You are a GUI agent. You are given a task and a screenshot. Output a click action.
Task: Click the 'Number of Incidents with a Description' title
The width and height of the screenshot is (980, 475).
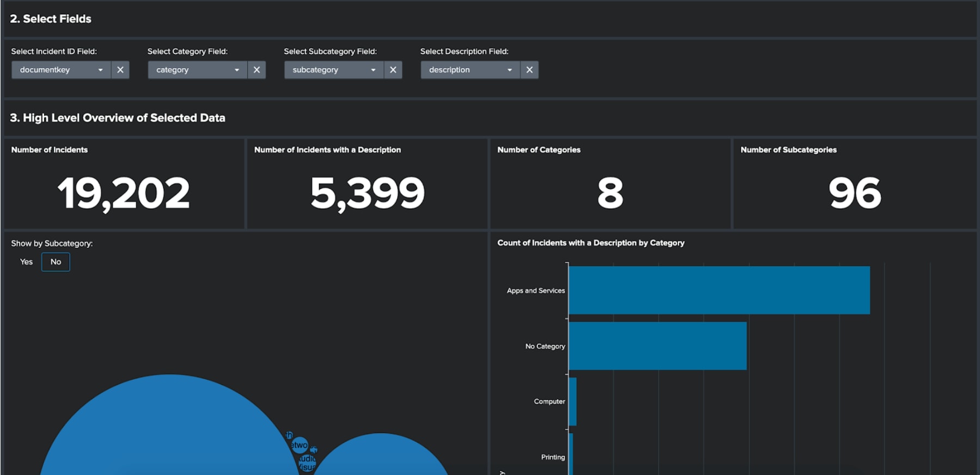327,150
